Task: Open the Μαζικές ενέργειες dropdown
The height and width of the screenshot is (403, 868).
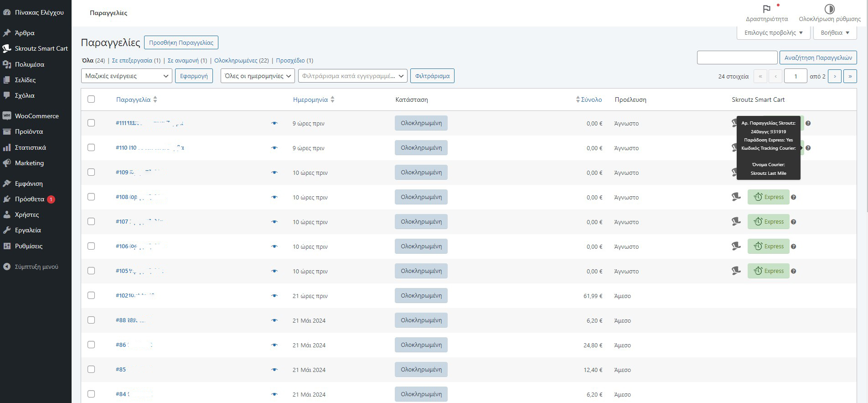Action: click(x=126, y=76)
